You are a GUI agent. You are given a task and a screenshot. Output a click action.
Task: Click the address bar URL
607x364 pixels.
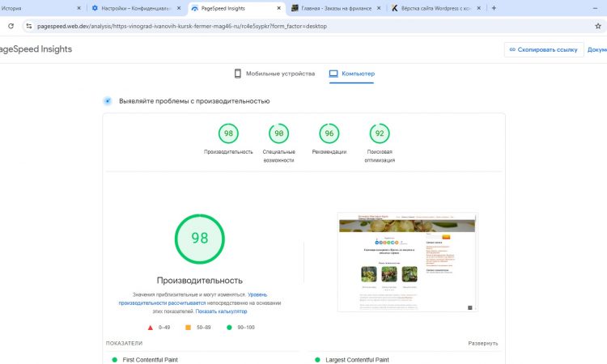coord(182,26)
